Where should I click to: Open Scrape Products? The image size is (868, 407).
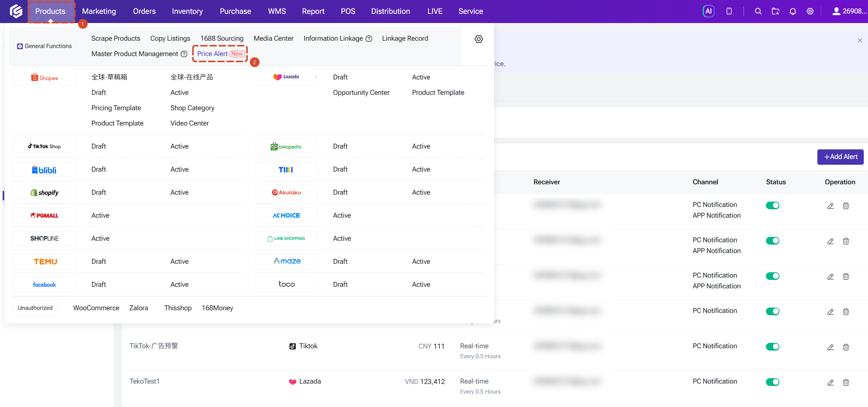click(x=115, y=38)
